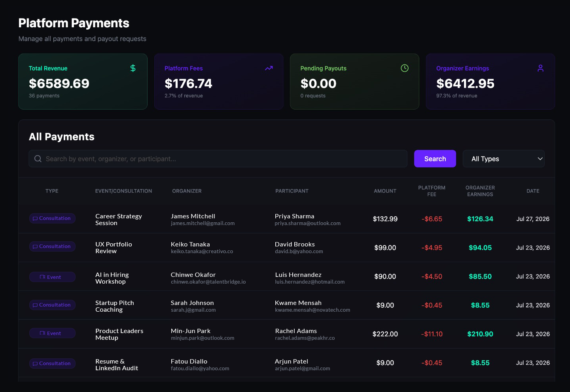Click the Event badge for Product Leaders Meetup
570x392 pixels.
[x=52, y=333]
